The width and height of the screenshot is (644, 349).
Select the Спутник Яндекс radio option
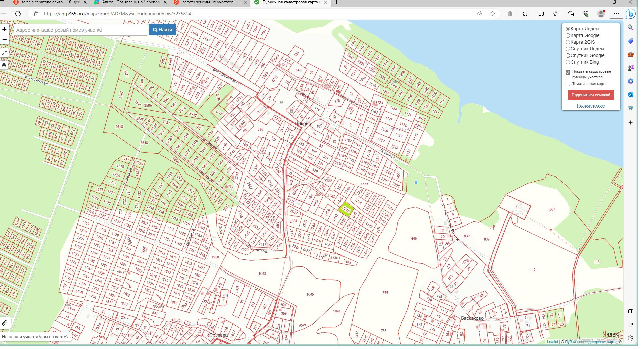(x=568, y=49)
